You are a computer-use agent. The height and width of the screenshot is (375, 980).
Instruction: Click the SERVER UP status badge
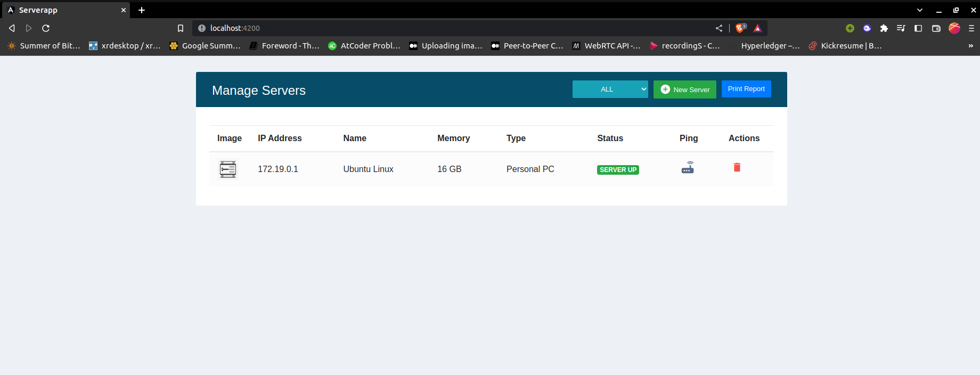tap(618, 170)
